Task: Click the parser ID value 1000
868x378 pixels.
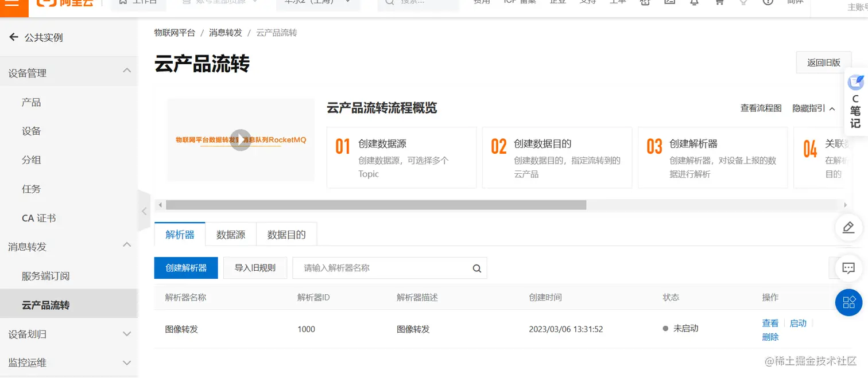Action: (307, 329)
